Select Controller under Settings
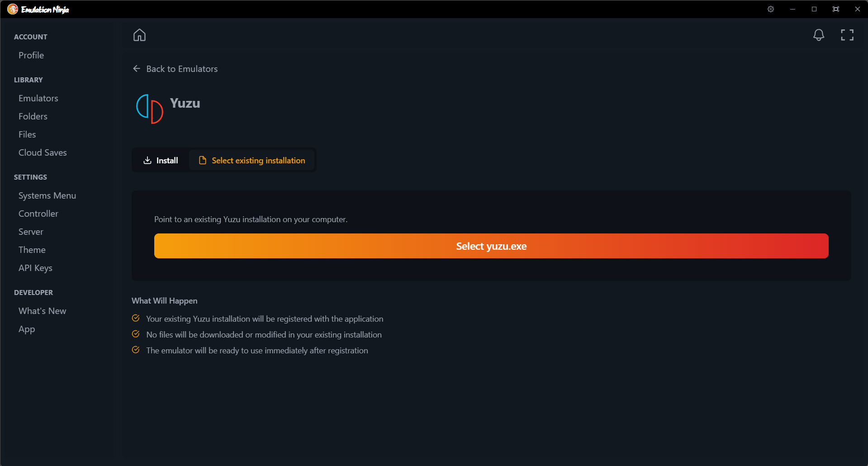Screen dimensions: 868x466 point(38,214)
